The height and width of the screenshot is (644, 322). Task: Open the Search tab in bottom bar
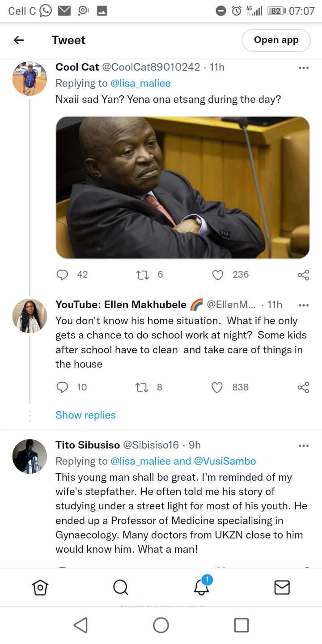click(121, 587)
